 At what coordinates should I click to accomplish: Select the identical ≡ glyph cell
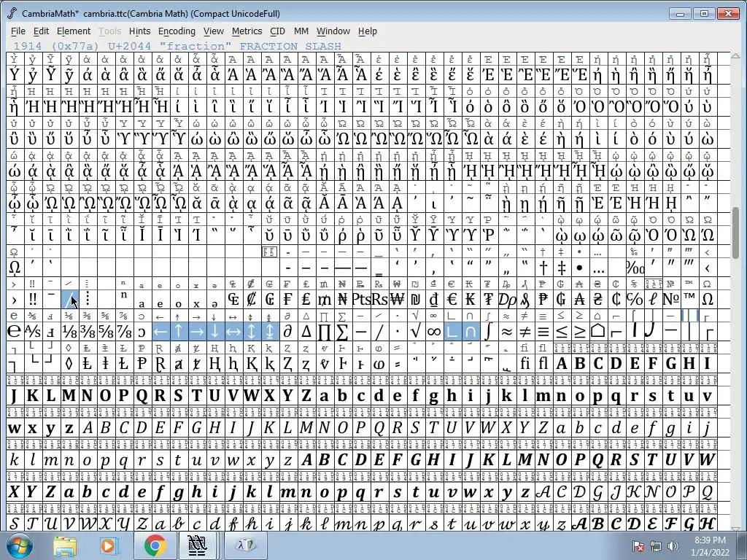(x=543, y=332)
